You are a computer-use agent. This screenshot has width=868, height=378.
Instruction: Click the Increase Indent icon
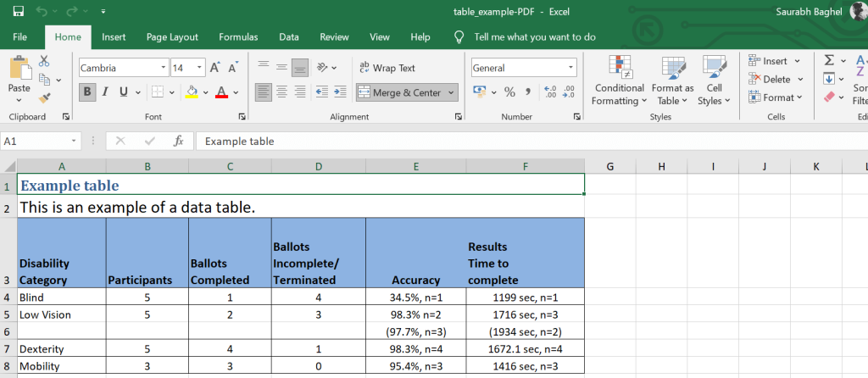point(338,92)
